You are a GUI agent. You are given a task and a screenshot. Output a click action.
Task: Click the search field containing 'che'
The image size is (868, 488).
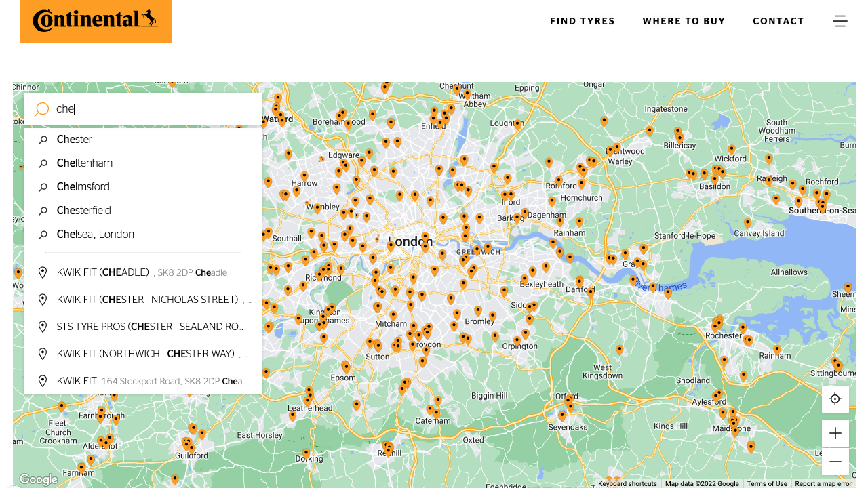(143, 109)
